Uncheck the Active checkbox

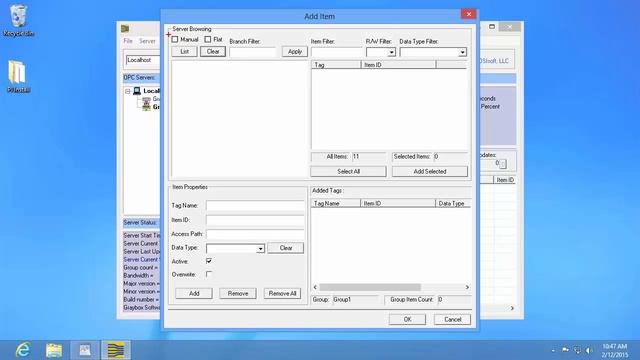(209, 261)
